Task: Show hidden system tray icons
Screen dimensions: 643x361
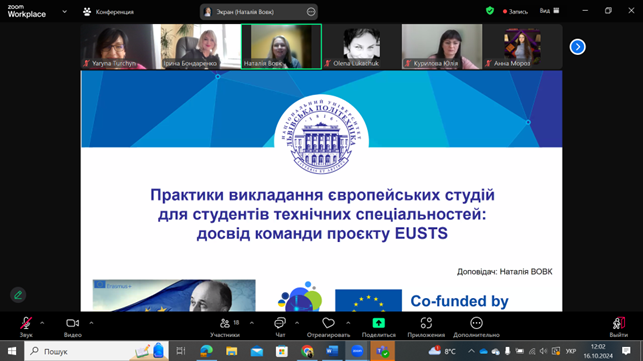Action: [472, 351]
